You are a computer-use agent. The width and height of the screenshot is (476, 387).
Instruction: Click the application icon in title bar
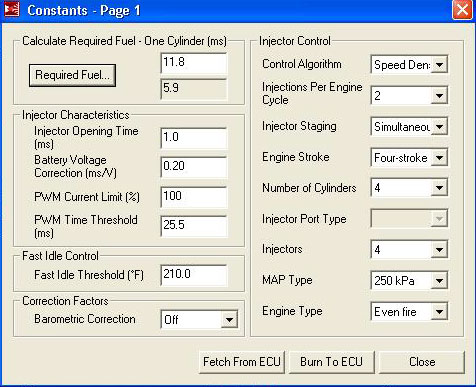click(x=12, y=9)
